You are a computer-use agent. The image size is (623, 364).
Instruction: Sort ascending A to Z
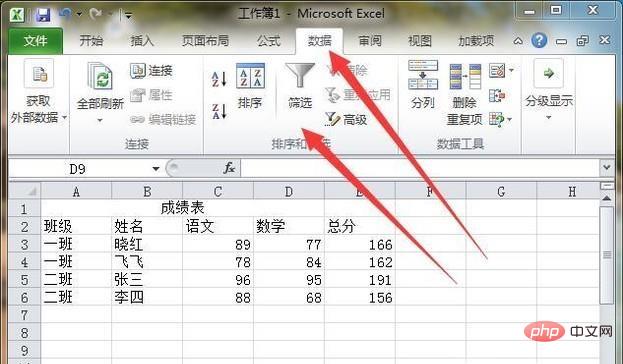point(219,79)
